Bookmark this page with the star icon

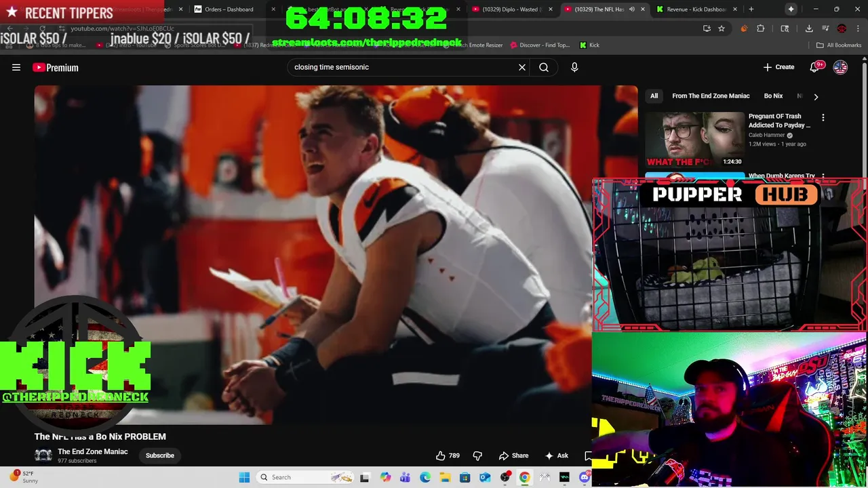(722, 28)
